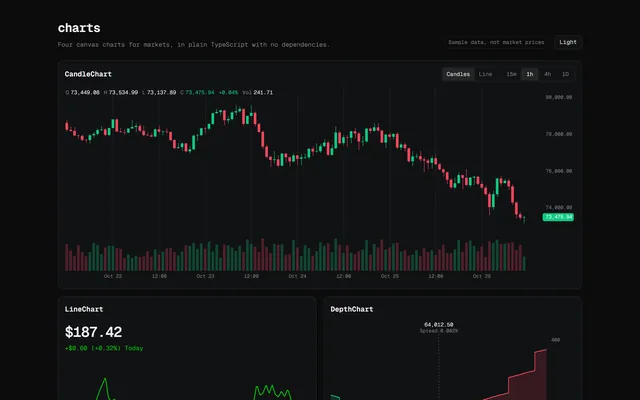Click the green 73,475.94 price tag
Screen dimensions: 640x400
tap(558, 217)
